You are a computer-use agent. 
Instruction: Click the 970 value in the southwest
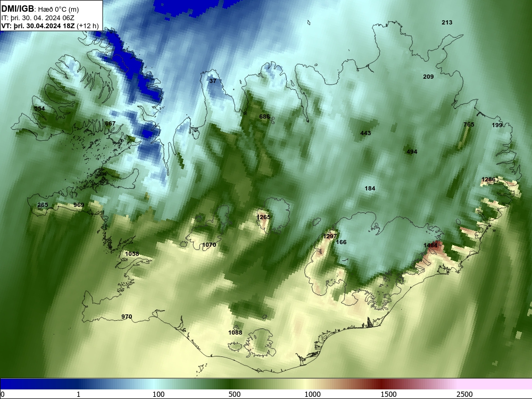[x=127, y=317]
